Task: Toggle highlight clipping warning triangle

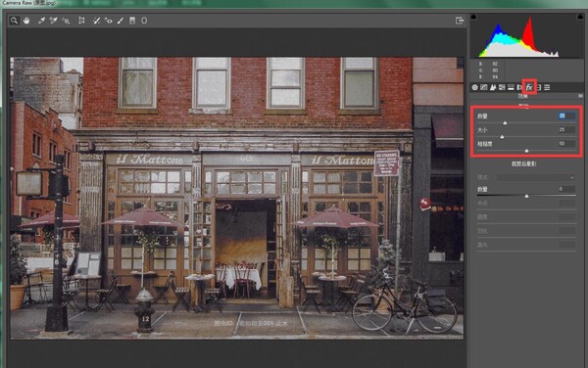Action: point(580,17)
